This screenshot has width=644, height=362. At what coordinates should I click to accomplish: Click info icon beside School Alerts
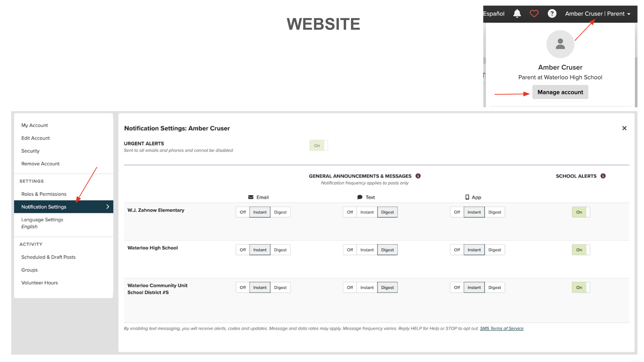coord(603,176)
